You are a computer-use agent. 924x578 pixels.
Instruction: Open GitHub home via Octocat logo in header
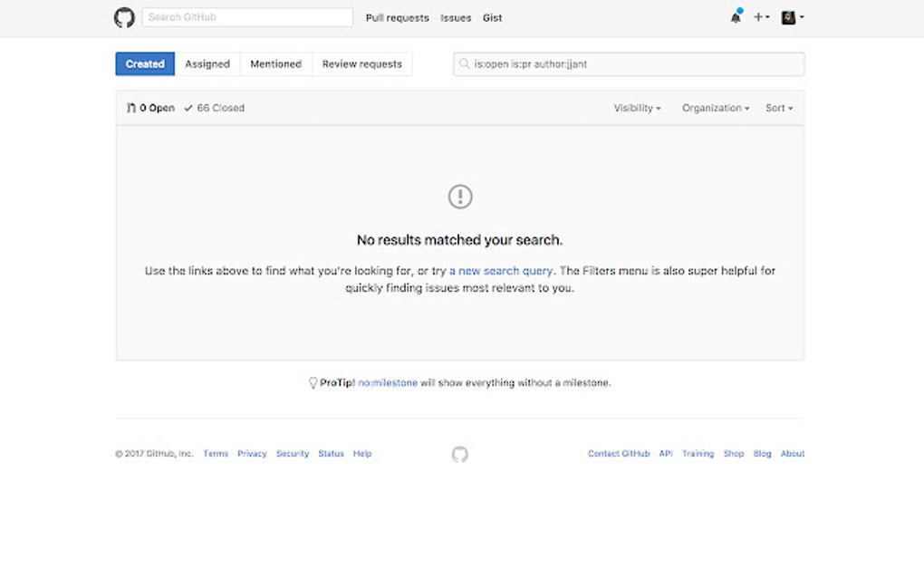124,18
